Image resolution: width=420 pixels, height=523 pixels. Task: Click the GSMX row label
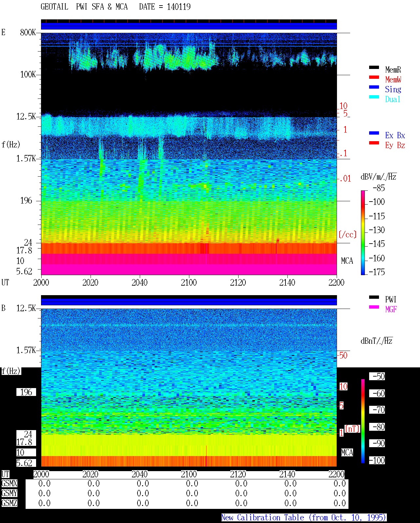(9, 483)
